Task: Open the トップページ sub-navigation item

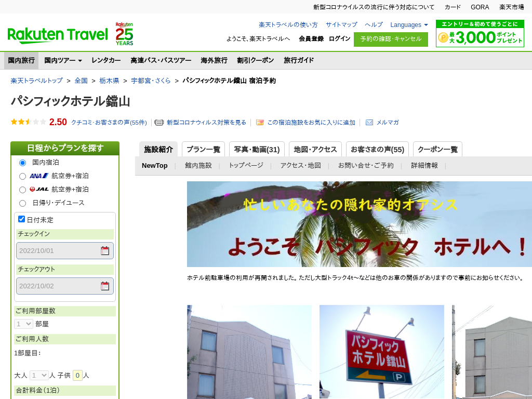Action: [246, 166]
